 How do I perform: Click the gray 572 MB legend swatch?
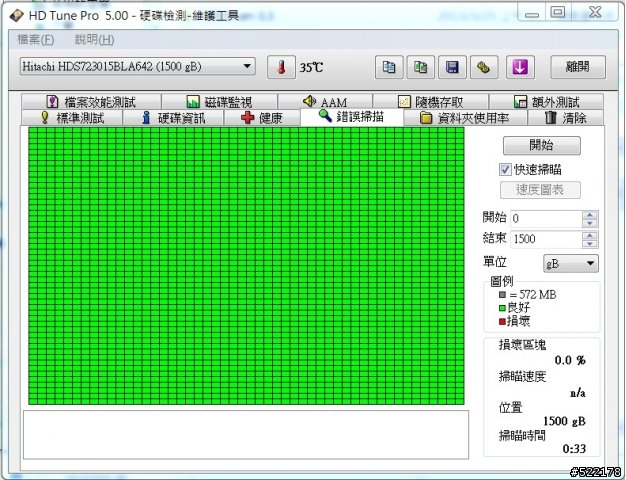pos(502,295)
